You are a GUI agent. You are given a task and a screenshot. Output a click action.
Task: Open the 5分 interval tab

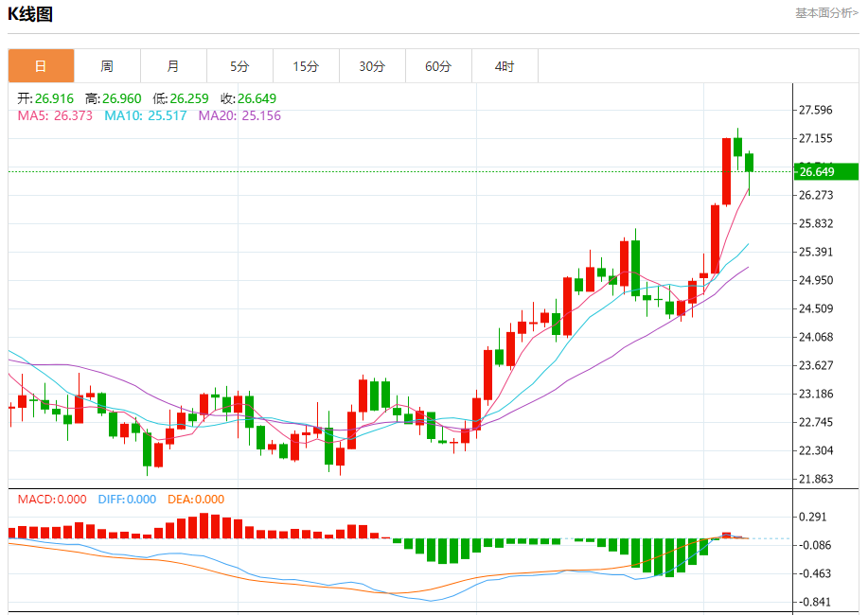pyautogui.click(x=239, y=66)
